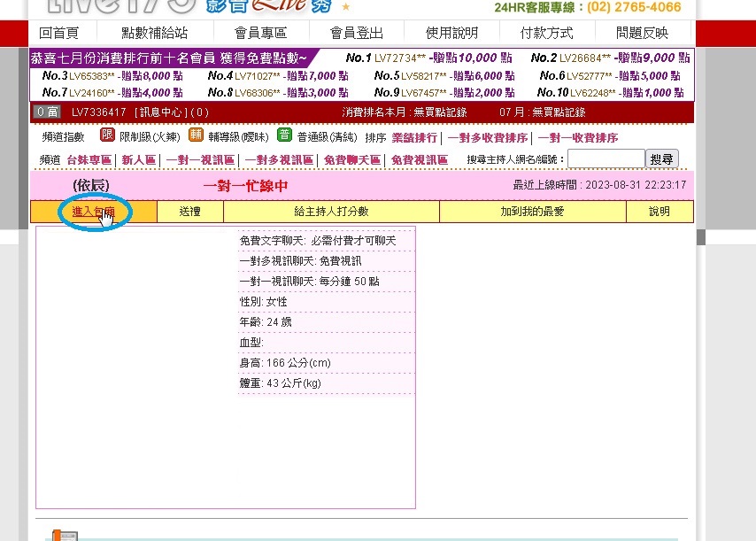The width and height of the screenshot is (756, 541).
Task: Click the No.1 LV72734** ranking entry
Action: click(428, 58)
